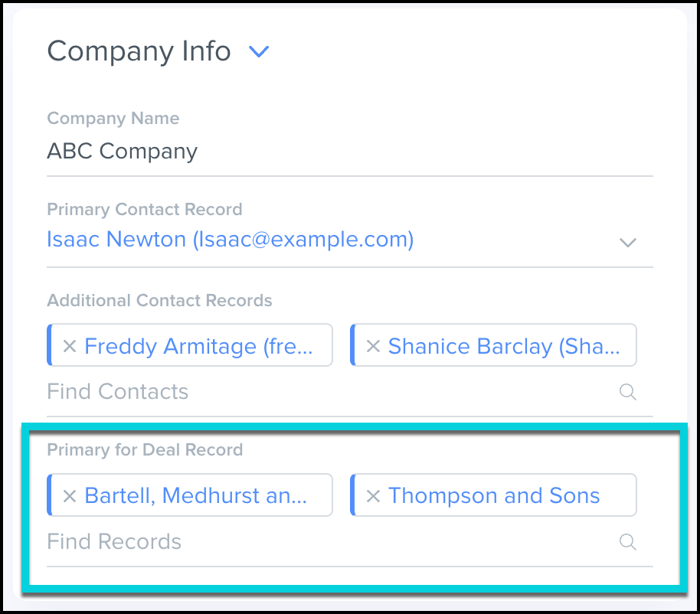This screenshot has width=700, height=614.
Task: Open the Thompson and Sons record
Action: (494, 496)
